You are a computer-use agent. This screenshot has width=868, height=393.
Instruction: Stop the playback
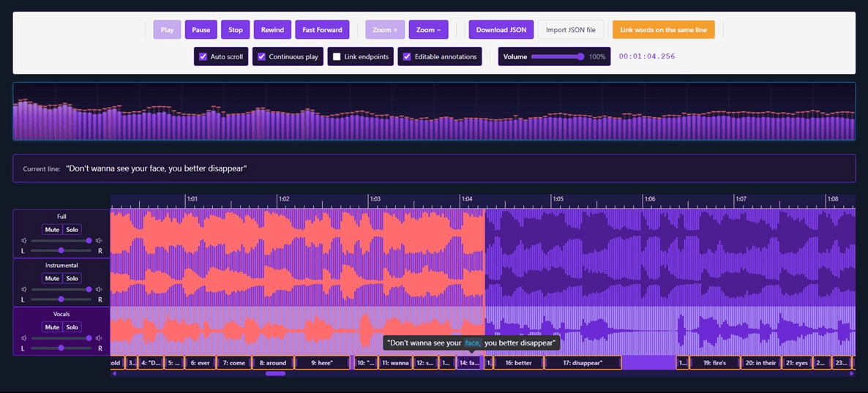tap(235, 30)
